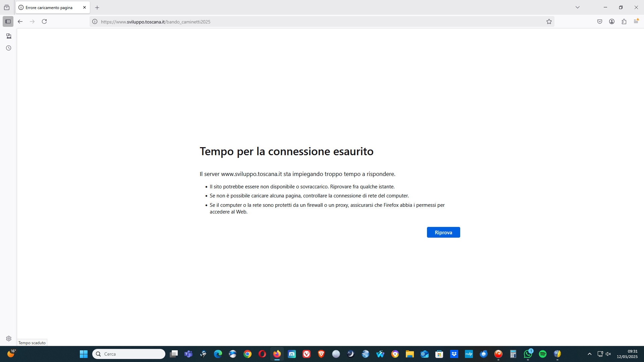Open Firefox account menu

tap(612, 21)
